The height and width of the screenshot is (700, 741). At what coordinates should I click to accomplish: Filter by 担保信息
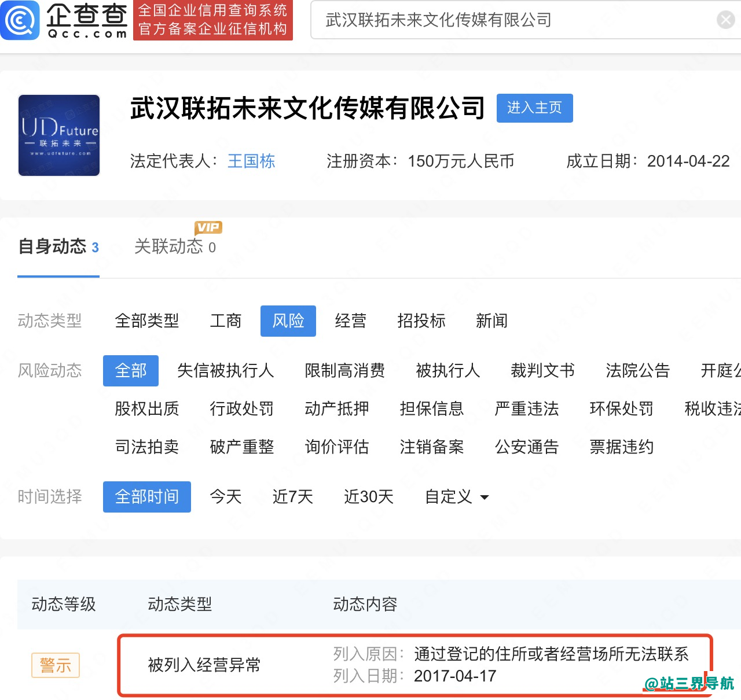pos(432,408)
